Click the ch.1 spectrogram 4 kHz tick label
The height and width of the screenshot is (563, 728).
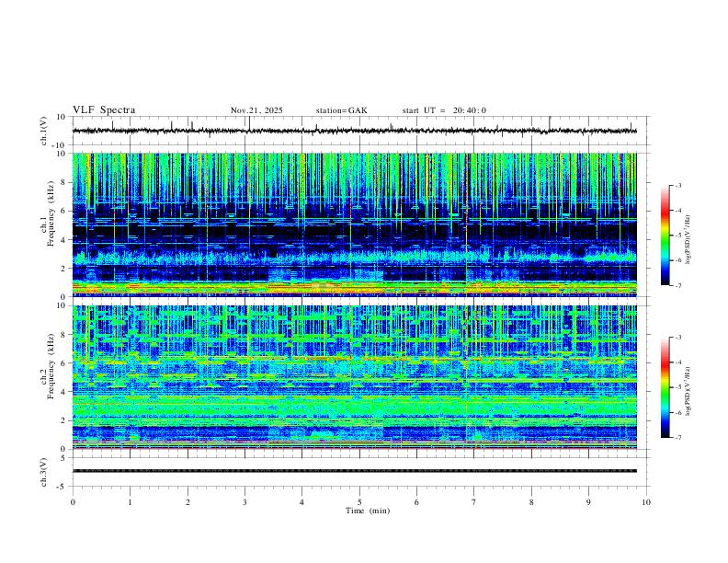pyautogui.click(x=64, y=240)
